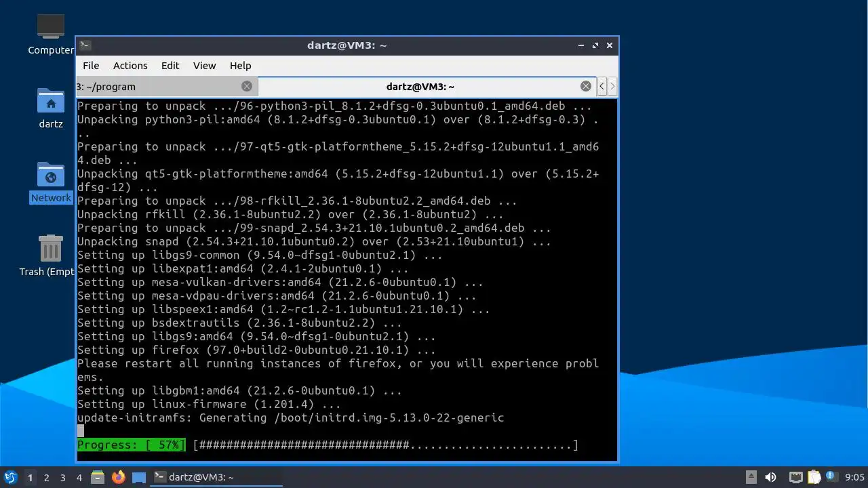Select the dartz@VM3: ~ terminal tab

[x=427, y=86]
